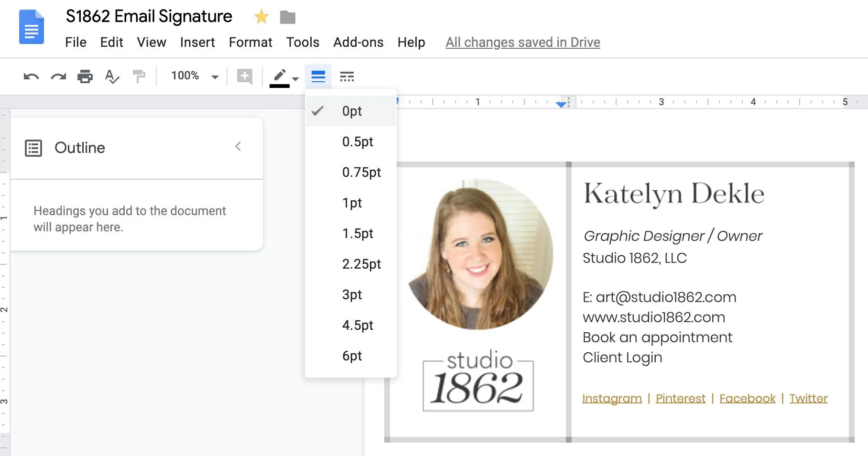Toggle the border width selector off
Image resolution: width=868 pixels, height=456 pixels.
[x=318, y=76]
